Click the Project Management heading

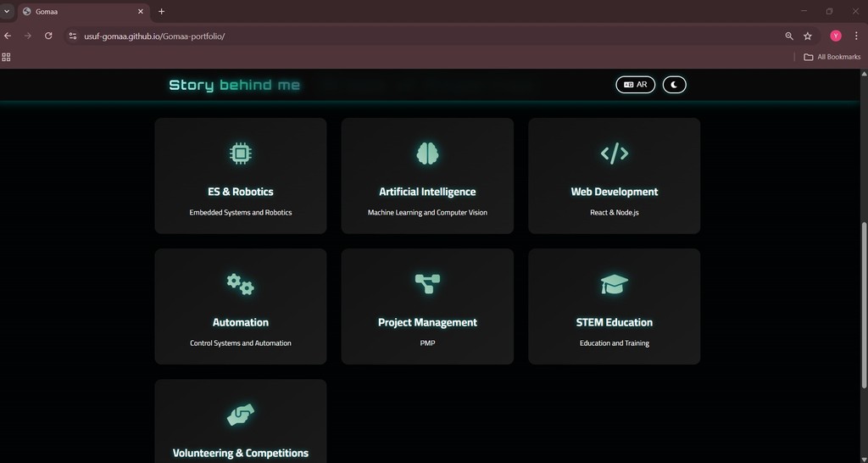(427, 322)
